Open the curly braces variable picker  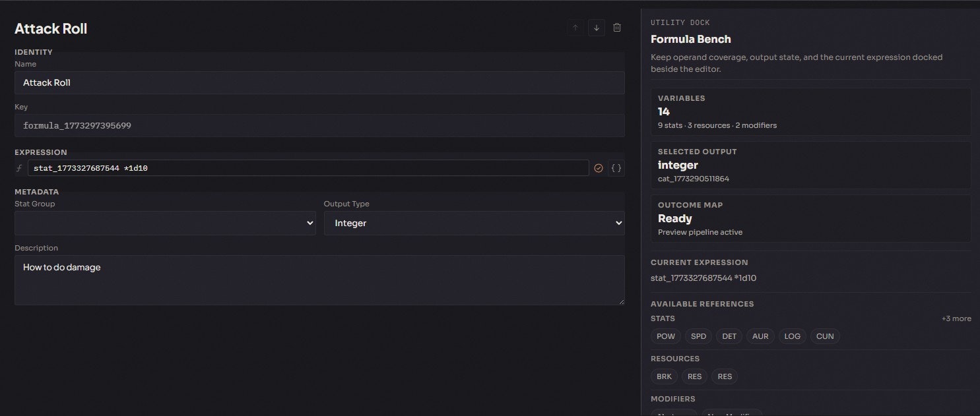(x=616, y=168)
